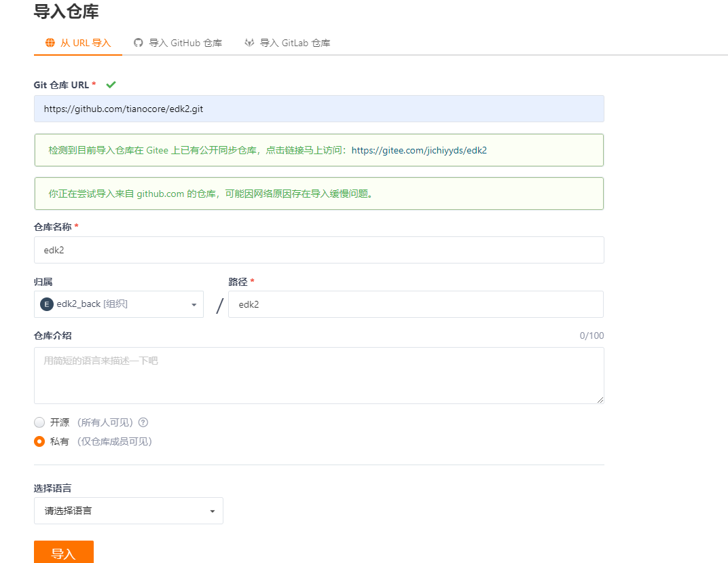Click the orange 导入 button
Viewport: 728px width, 563px height.
click(64, 552)
